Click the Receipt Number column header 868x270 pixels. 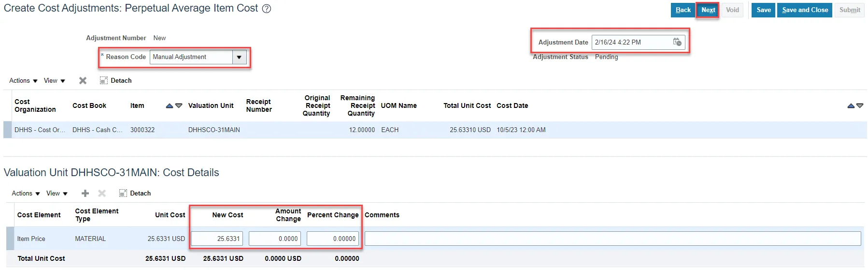pos(259,105)
